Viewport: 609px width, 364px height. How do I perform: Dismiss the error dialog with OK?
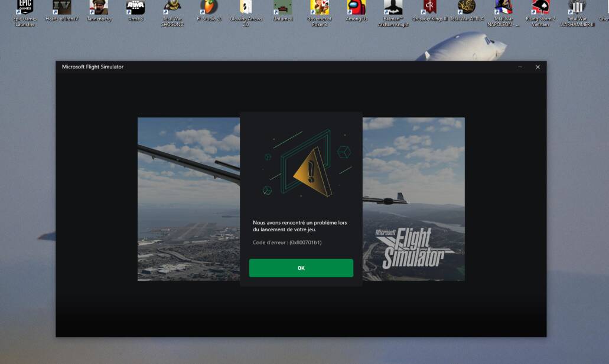click(301, 268)
